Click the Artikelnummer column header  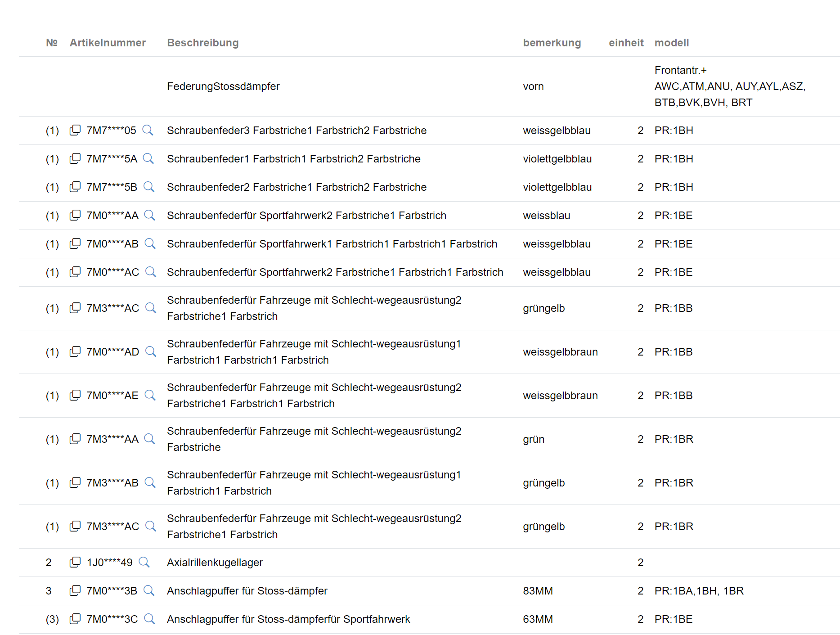tap(108, 43)
